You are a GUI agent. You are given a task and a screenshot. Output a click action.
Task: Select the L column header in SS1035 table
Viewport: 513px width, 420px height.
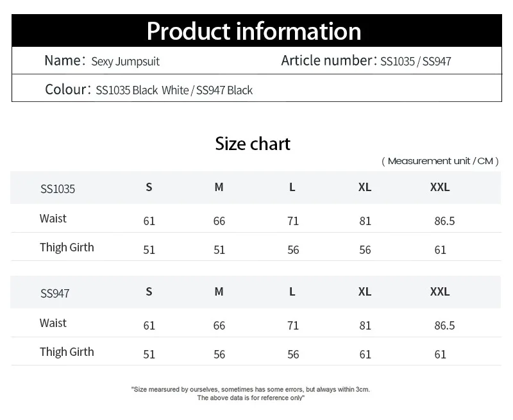pos(292,187)
